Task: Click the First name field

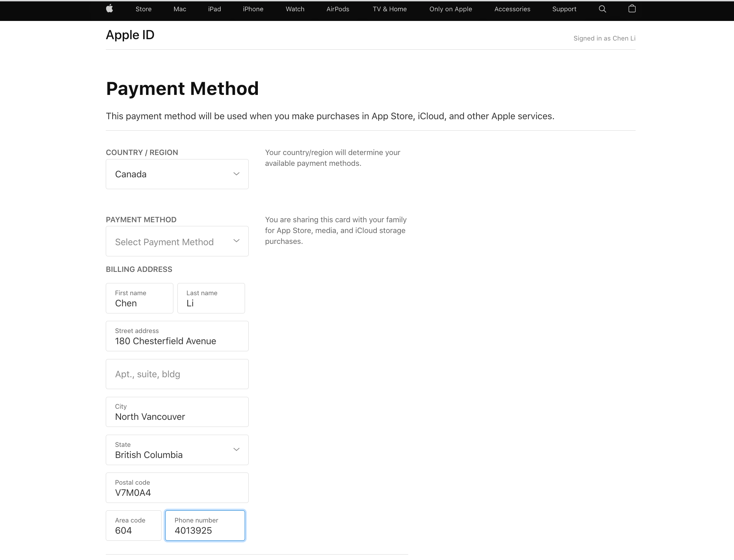Action: (x=139, y=299)
